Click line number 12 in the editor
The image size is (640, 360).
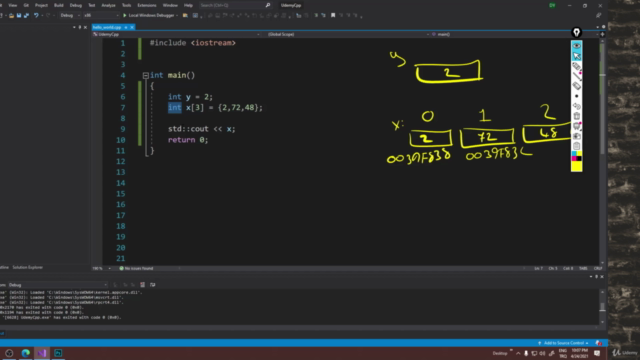click(x=120, y=162)
